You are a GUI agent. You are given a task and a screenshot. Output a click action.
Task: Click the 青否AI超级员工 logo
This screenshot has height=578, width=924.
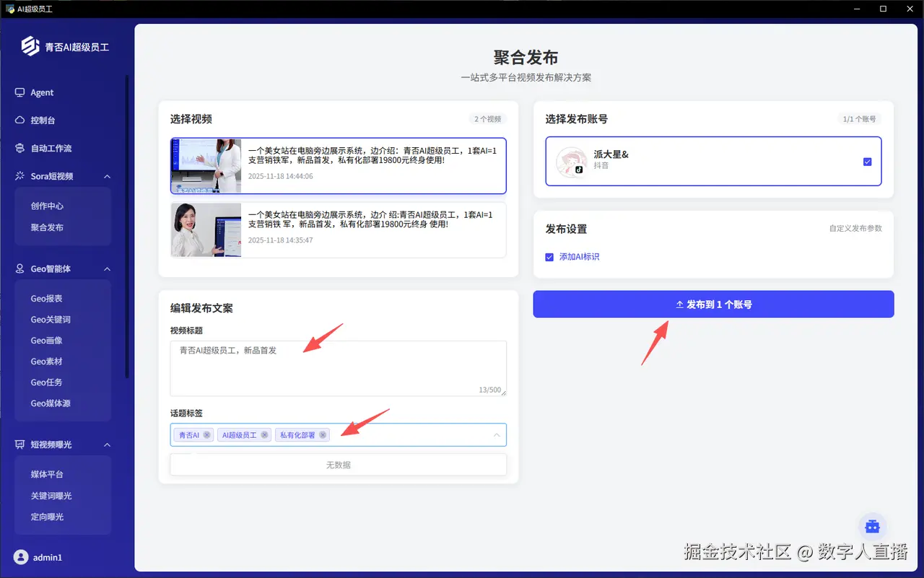click(30, 46)
